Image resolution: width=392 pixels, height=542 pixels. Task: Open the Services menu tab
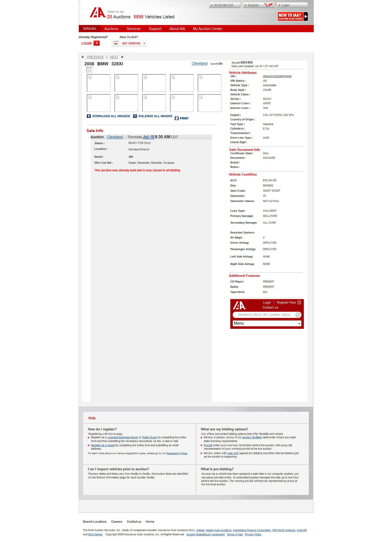click(133, 29)
